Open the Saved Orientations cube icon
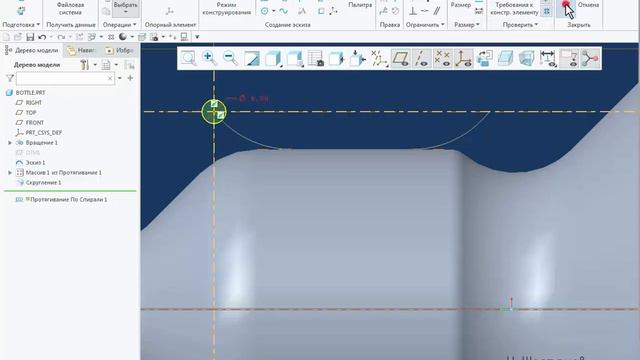The image size is (640, 360). [x=294, y=59]
